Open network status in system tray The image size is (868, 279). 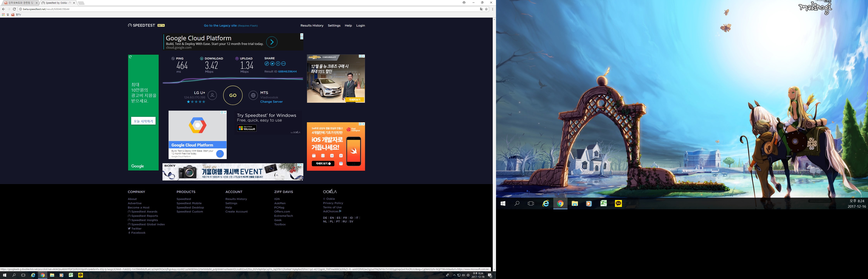pos(459,275)
